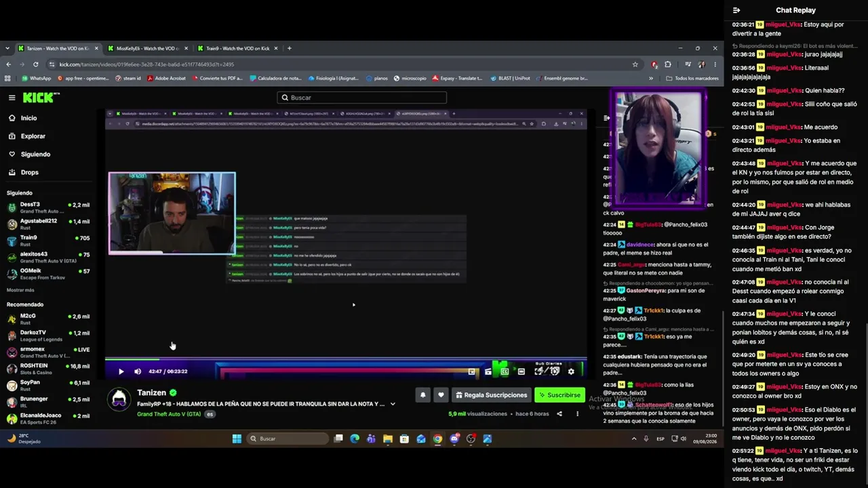The image size is (868, 488).
Task: Toggle notifications bell for Tanizen
Action: (x=422, y=395)
